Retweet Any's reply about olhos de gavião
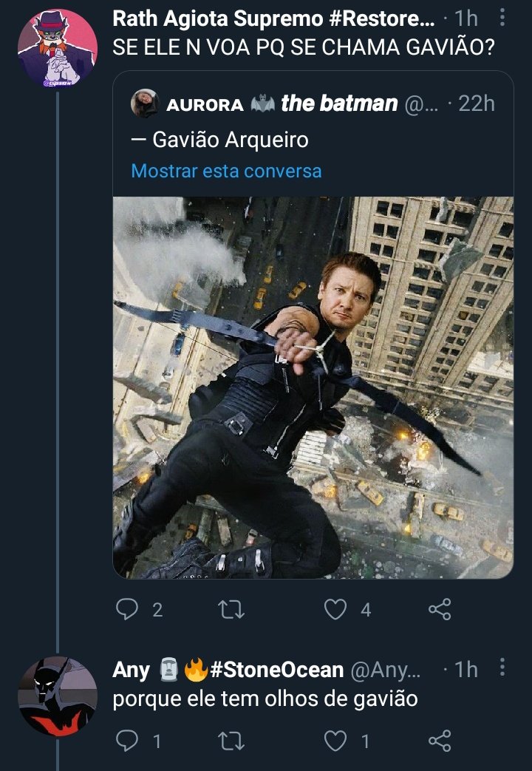The height and width of the screenshot is (771, 532). pyautogui.click(x=231, y=741)
